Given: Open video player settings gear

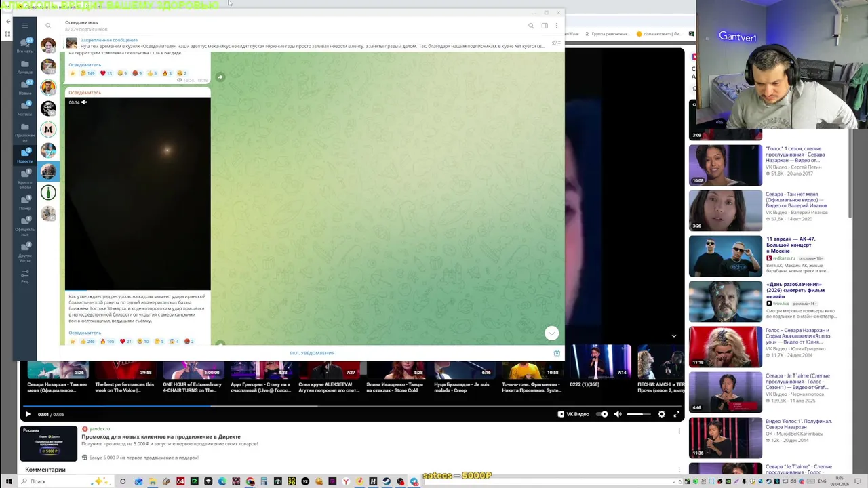Looking at the screenshot, I should [662, 414].
